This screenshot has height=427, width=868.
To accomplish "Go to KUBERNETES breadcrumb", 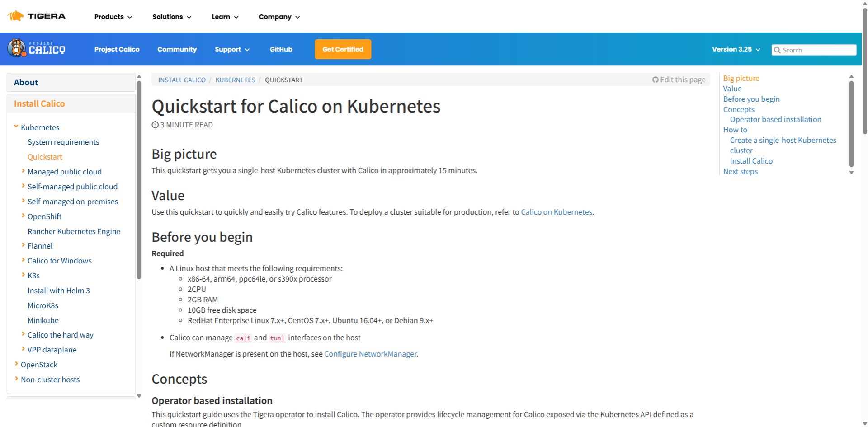I will tap(235, 80).
